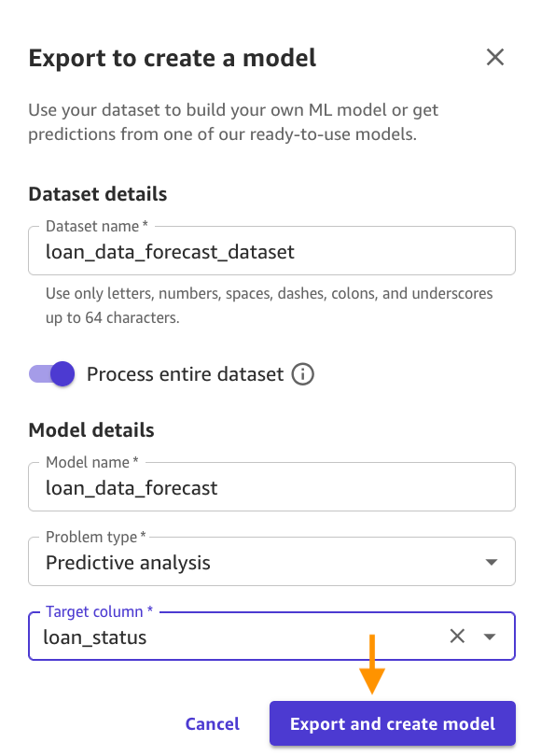Viewport: 541px width, 756px height.
Task: Expand the Problem type dropdown arrow
Action: click(491, 562)
